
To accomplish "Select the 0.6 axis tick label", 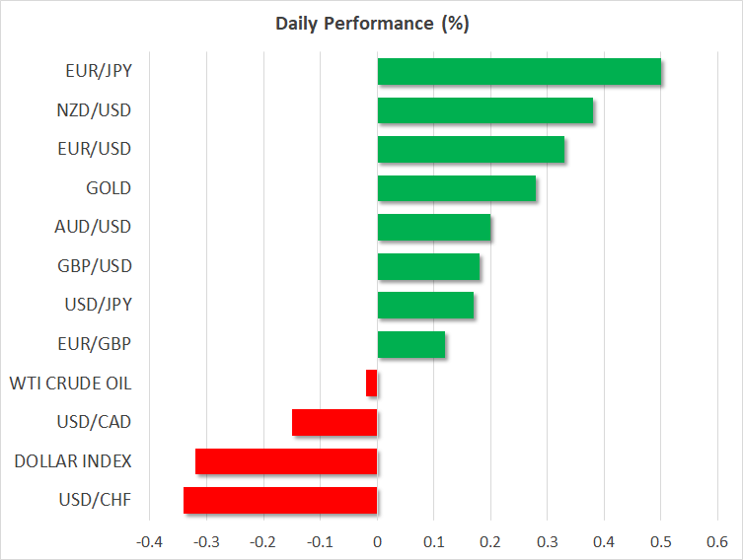I will (717, 541).
